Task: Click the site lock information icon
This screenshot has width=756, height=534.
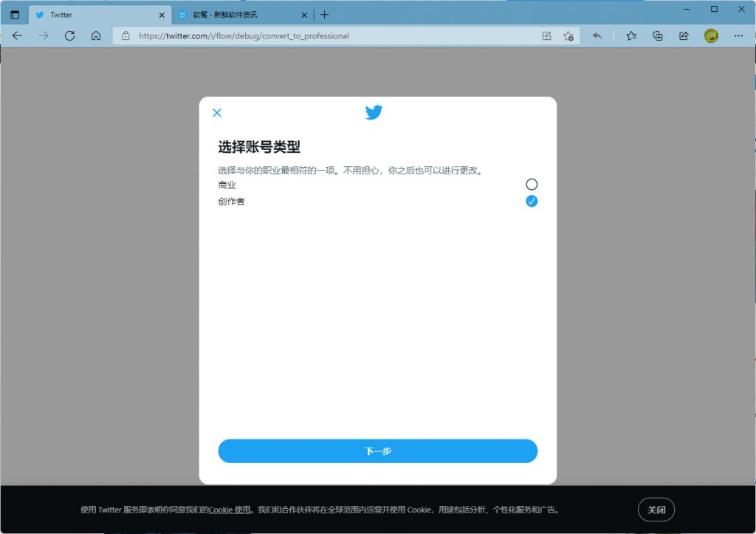Action: coord(126,35)
